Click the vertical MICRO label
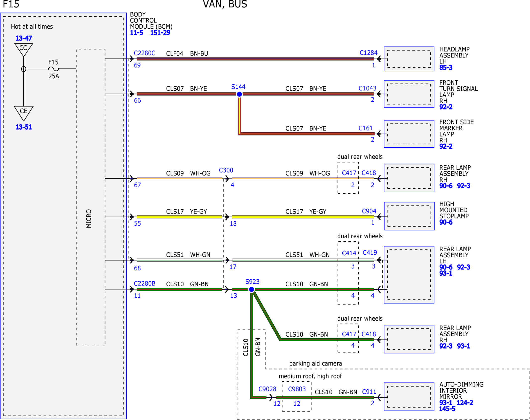This screenshot has width=530, height=420. 89,219
